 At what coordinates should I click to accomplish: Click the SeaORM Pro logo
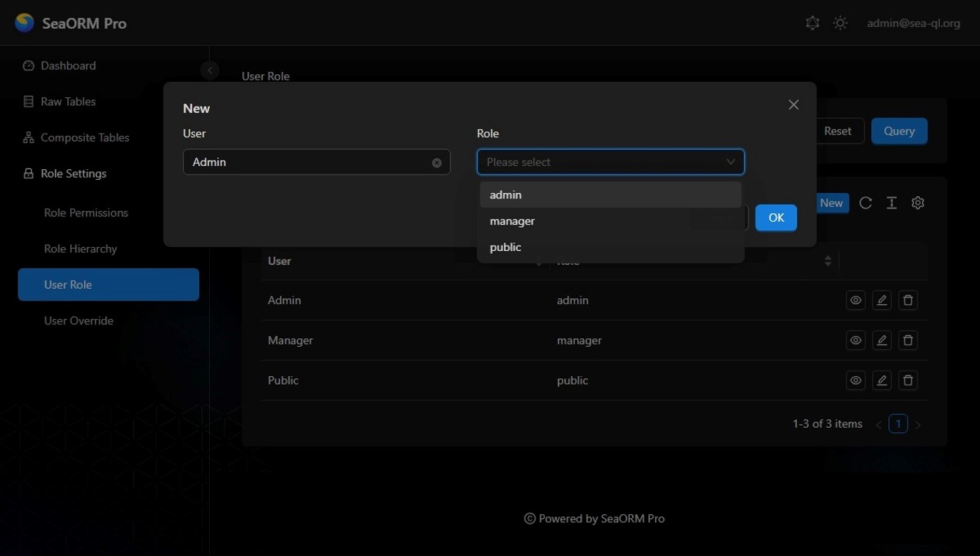click(25, 23)
